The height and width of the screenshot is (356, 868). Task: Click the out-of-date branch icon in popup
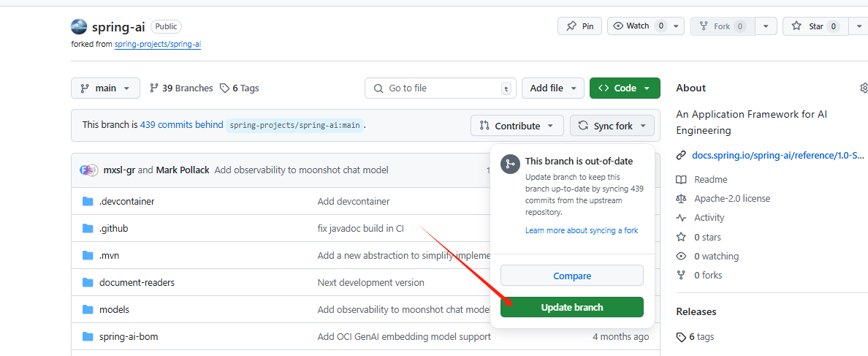(509, 164)
